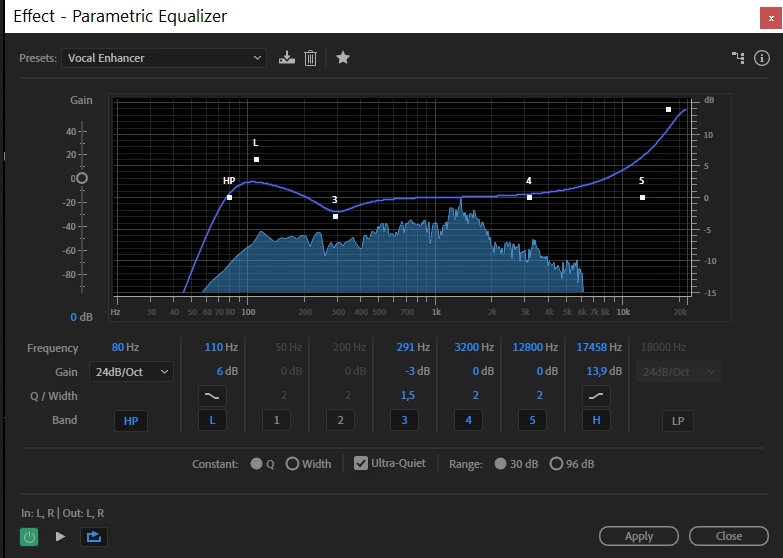
Task: Click control point 4 on the graph
Action: [529, 197]
